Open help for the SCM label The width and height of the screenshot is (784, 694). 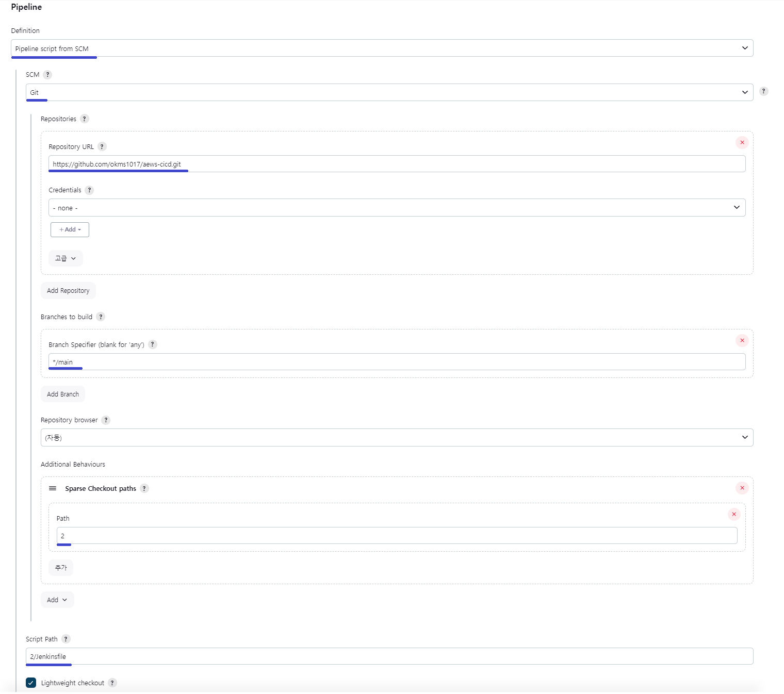47,75
